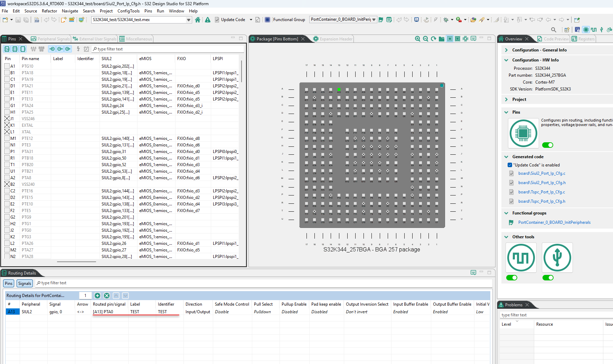Remove routing row with green X icon

point(107,296)
